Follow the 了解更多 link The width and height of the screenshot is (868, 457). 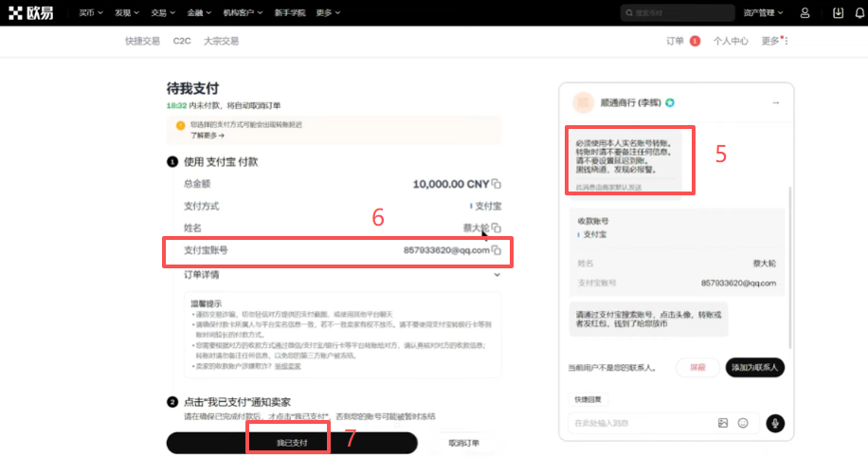tap(208, 136)
